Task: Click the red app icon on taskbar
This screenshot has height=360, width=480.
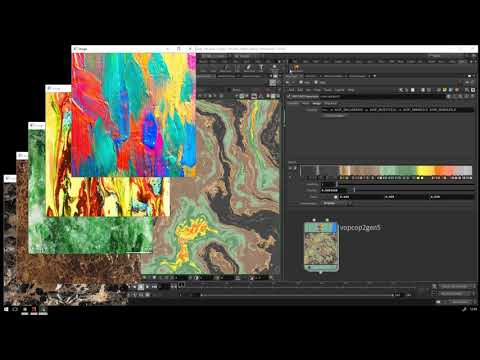Action: tap(34, 310)
